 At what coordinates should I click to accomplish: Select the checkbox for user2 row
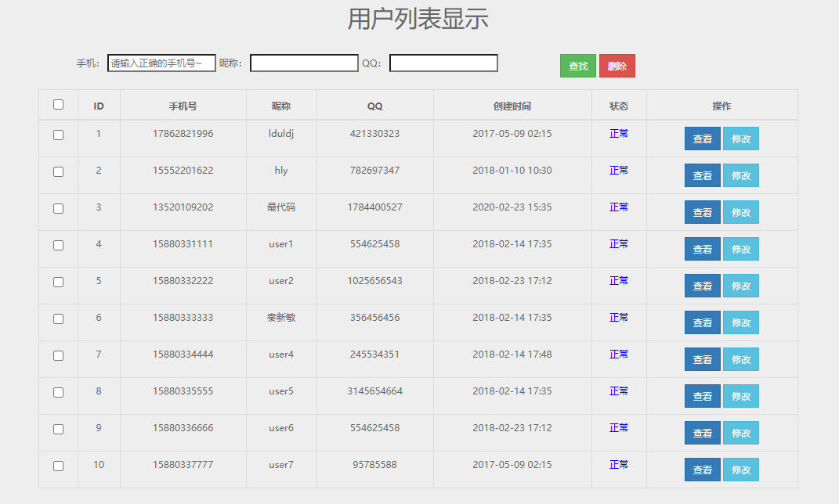[58, 283]
